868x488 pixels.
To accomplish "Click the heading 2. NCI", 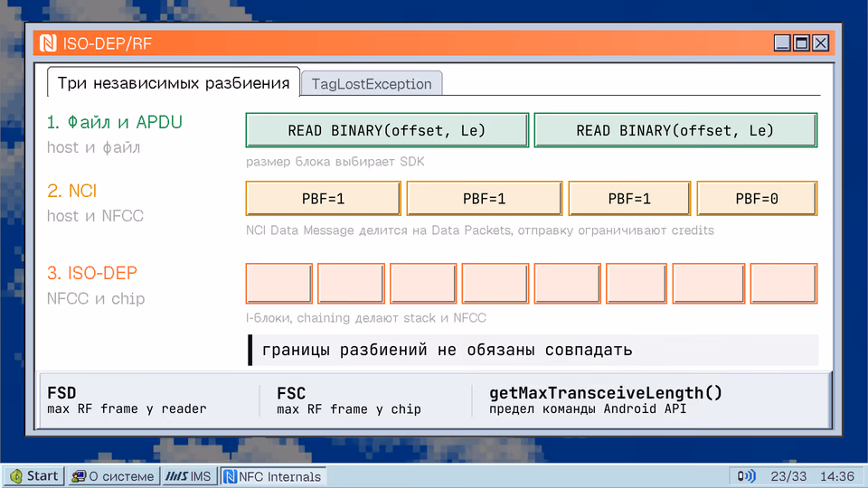I will [72, 191].
